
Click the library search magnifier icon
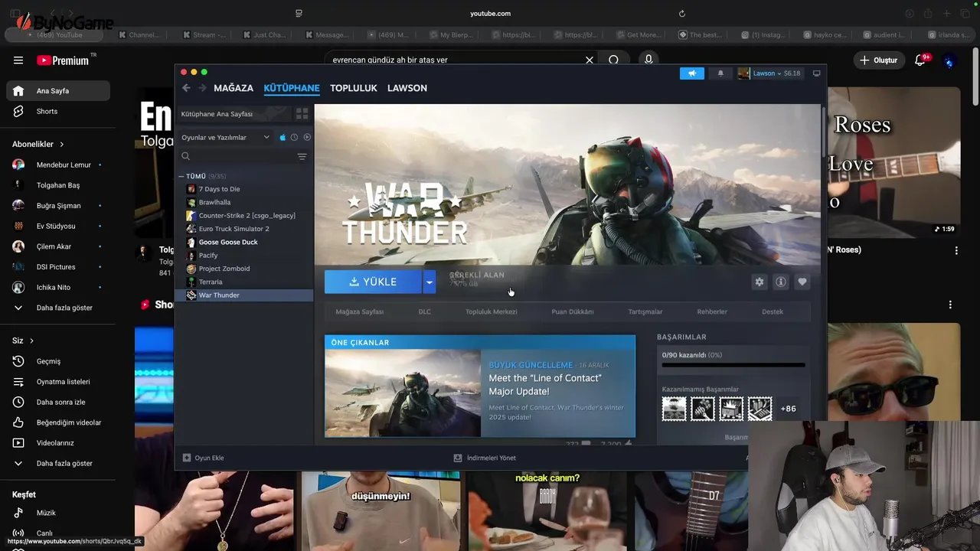point(185,156)
